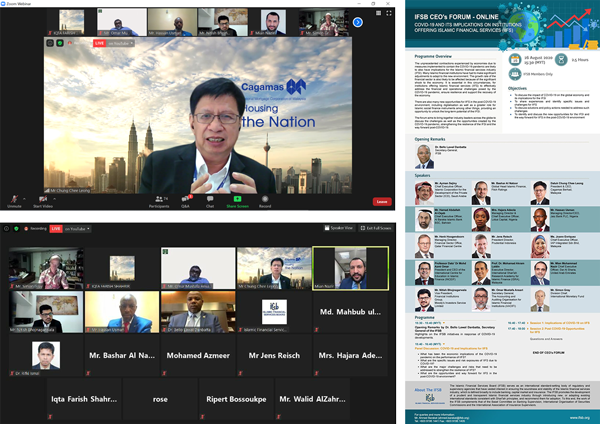
Task: Click Exit Full Screen button
Action: coord(376,228)
